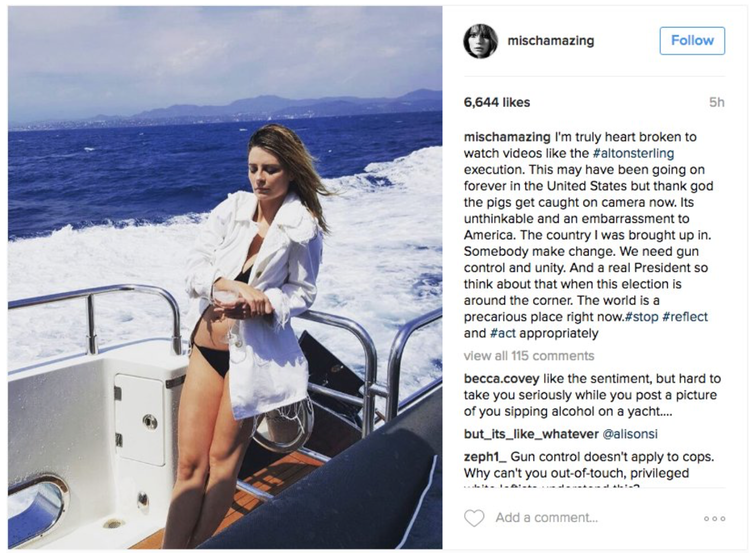Viewport: 756px width, 560px height.
Task: Click the becca.covey comment text
Action: [x=592, y=395]
